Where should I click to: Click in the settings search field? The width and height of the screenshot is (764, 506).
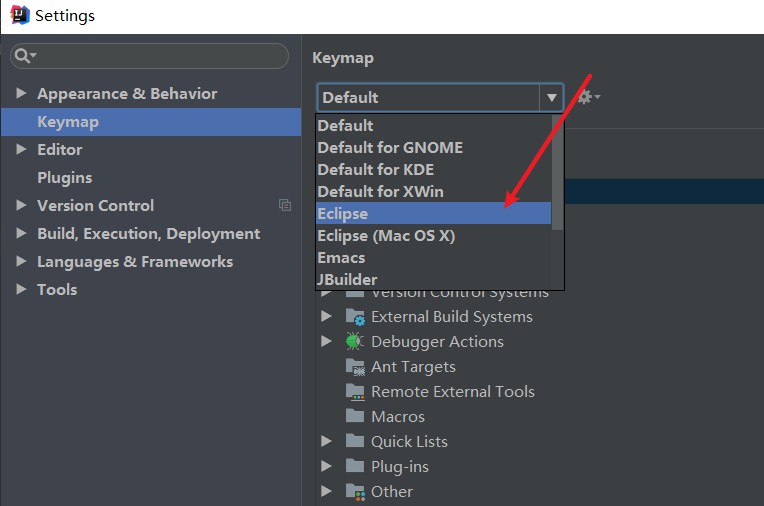(160, 56)
